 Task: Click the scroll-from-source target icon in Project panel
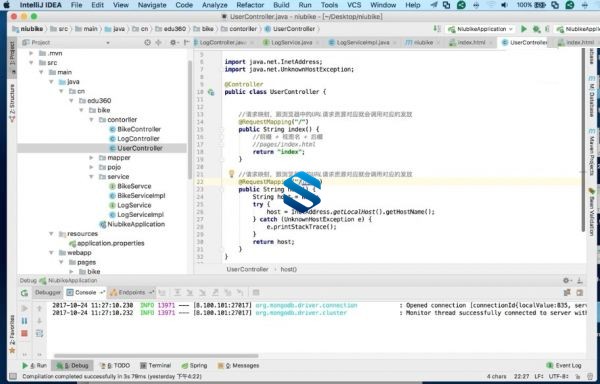tap(148, 42)
